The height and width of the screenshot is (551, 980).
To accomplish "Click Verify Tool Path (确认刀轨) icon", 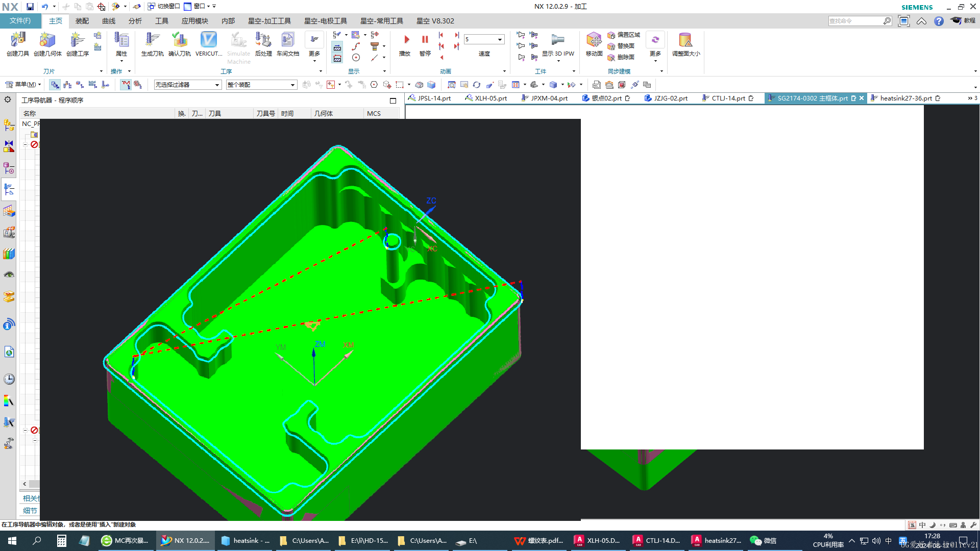I will pos(179,41).
